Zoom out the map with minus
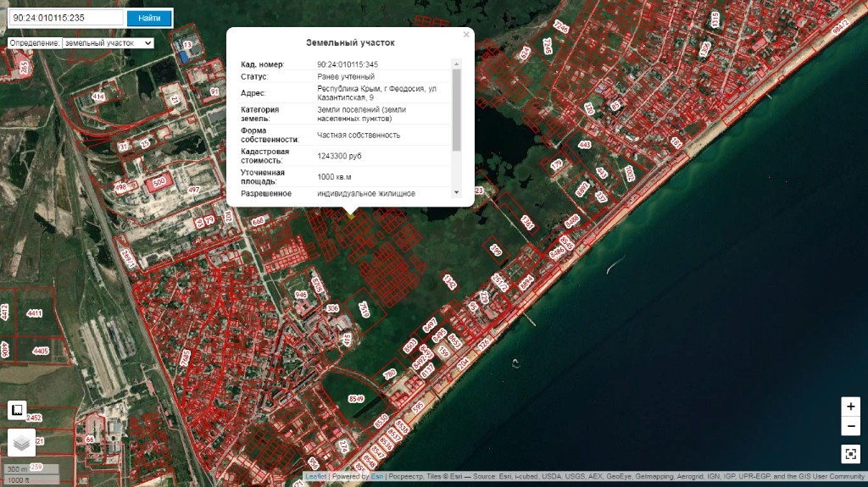 [x=850, y=426]
